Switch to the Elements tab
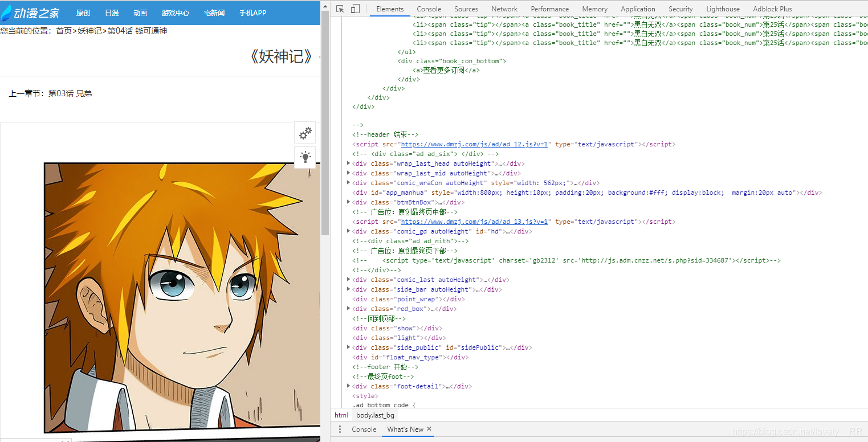 [x=390, y=9]
